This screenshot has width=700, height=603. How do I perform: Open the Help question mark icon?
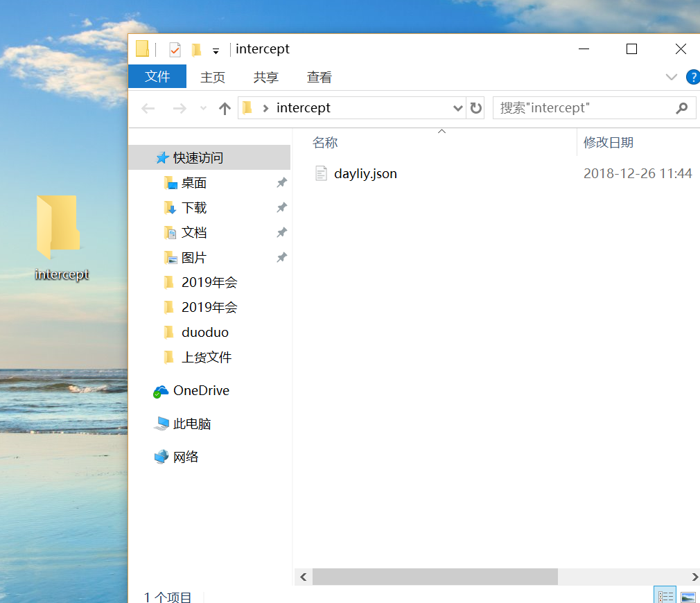click(x=693, y=77)
